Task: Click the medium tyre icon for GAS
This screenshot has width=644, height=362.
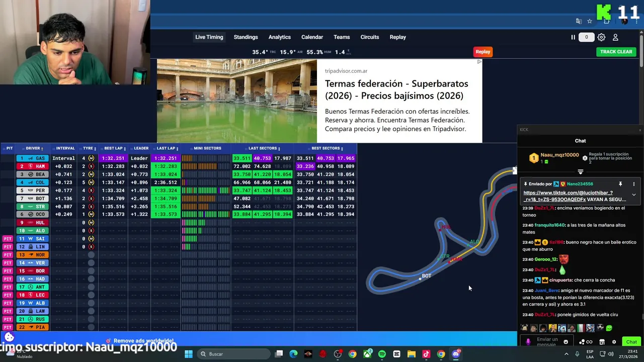Action: coord(91,158)
